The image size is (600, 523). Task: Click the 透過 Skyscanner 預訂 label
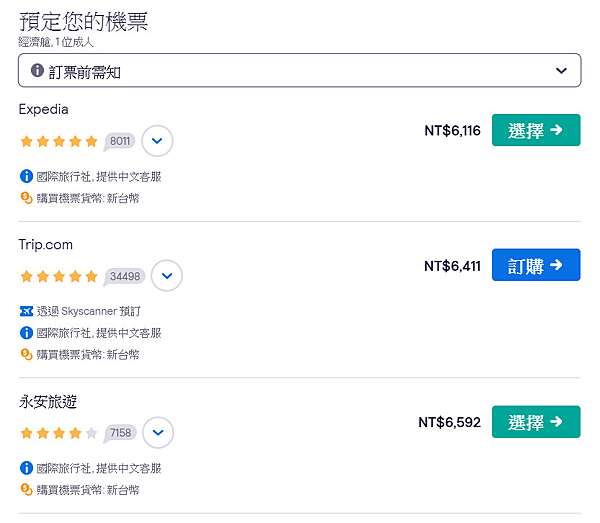point(88,311)
